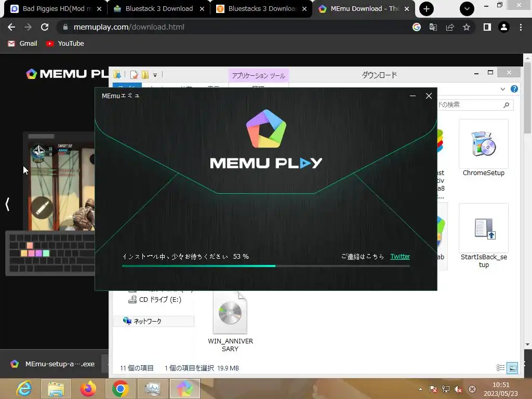Click the MEmu Play pentagon logo in installer

(x=267, y=129)
